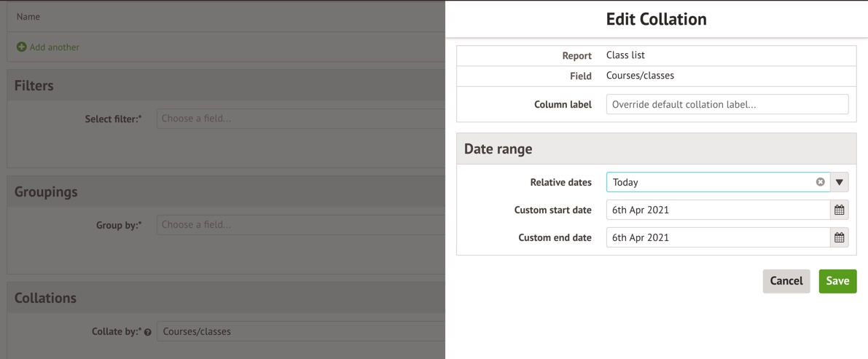
Task: Clear the Today value with the x icon
Action: [x=820, y=182]
